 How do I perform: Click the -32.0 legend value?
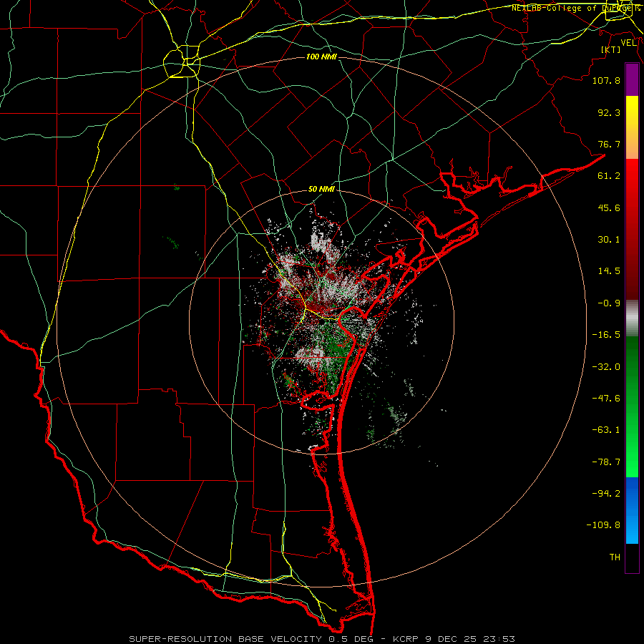(x=606, y=367)
